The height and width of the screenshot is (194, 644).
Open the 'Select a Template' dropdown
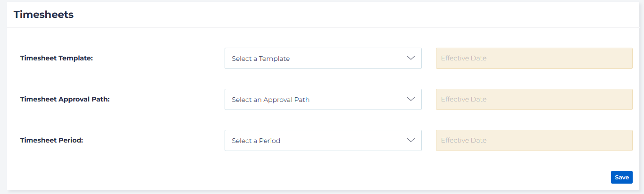coord(323,58)
